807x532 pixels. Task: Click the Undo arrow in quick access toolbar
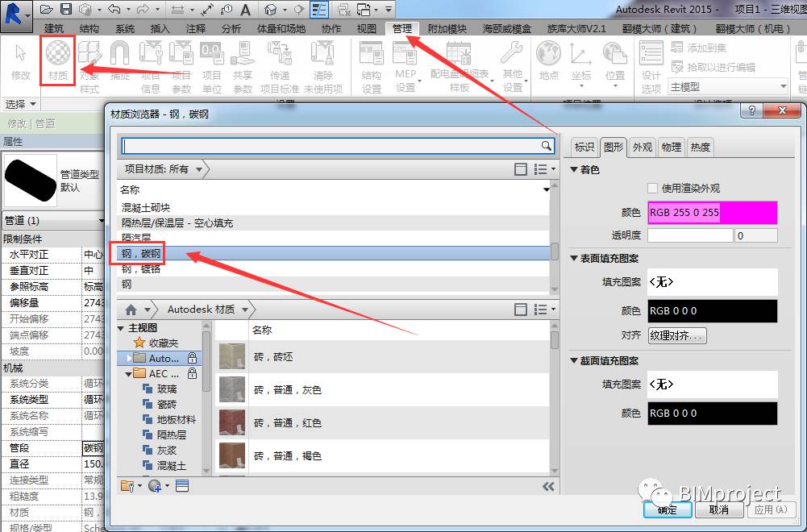[x=114, y=9]
